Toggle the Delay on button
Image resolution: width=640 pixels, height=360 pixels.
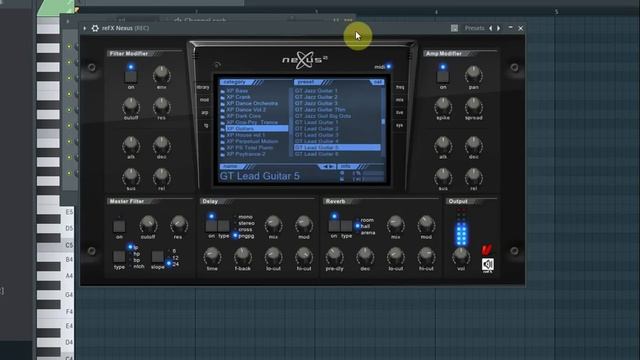[x=211, y=226]
